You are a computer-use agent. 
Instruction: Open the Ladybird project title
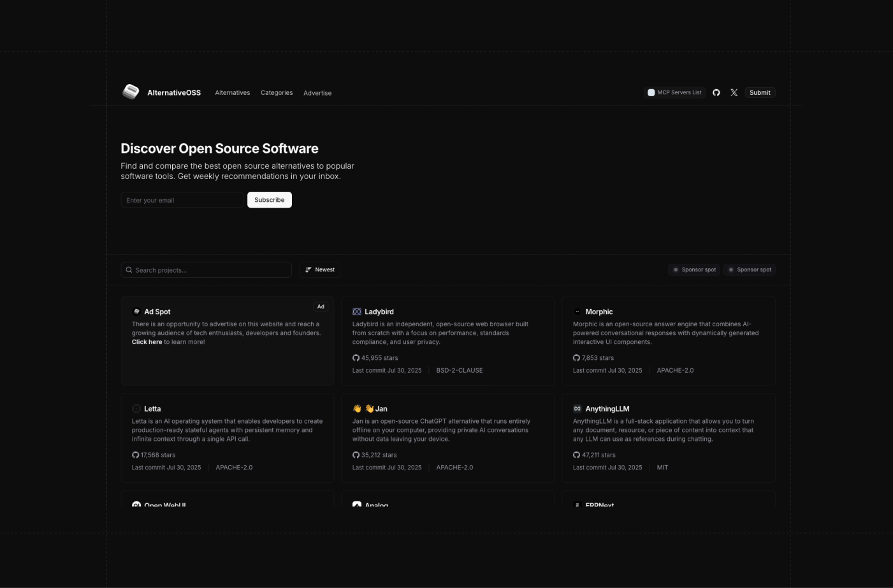[x=379, y=312]
